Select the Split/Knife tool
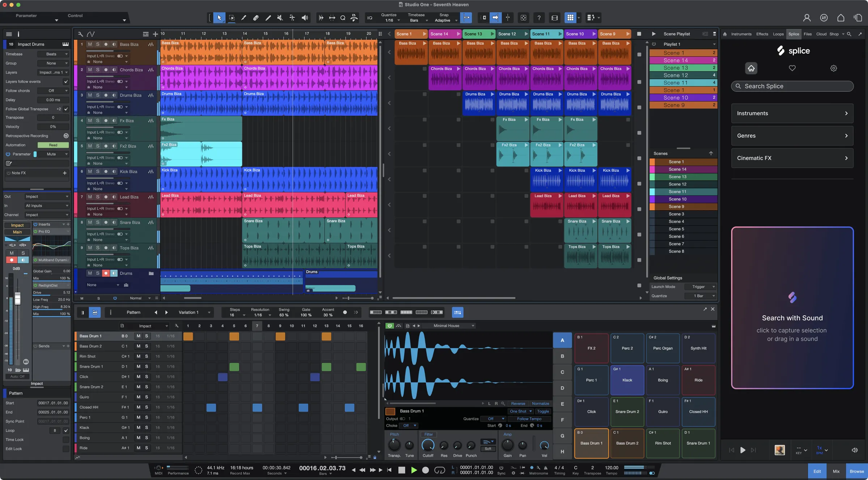 point(243,18)
